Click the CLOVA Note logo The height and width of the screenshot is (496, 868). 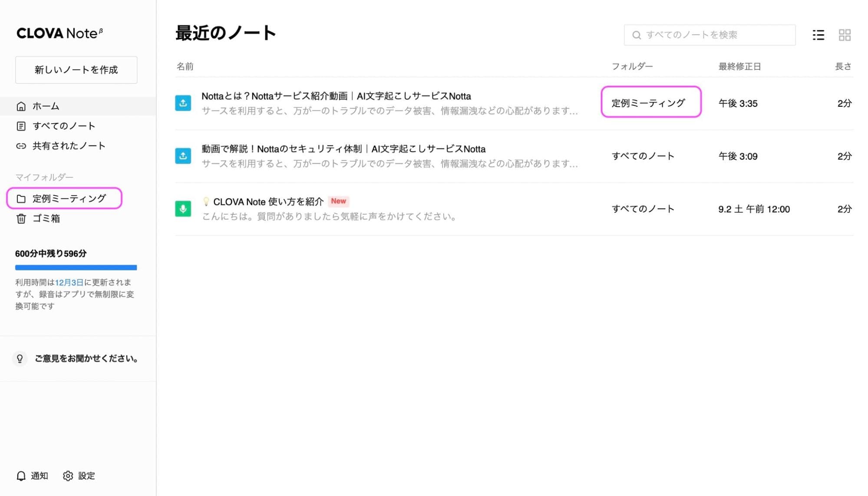(59, 33)
